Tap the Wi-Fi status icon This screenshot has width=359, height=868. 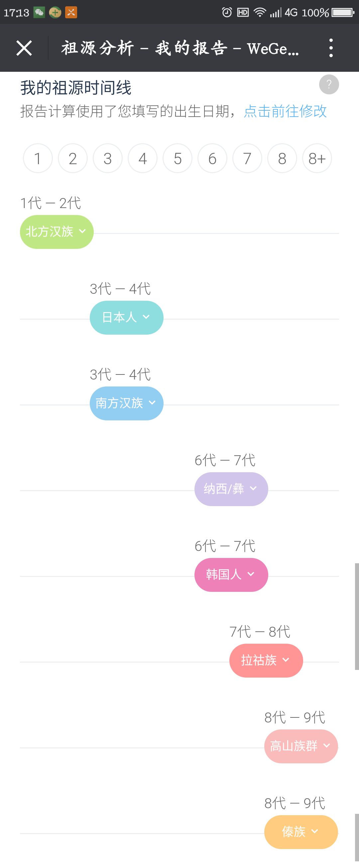[x=260, y=13]
